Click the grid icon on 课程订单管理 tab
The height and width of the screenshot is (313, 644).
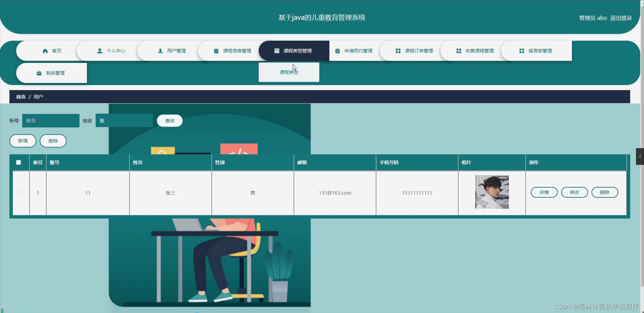coord(398,51)
